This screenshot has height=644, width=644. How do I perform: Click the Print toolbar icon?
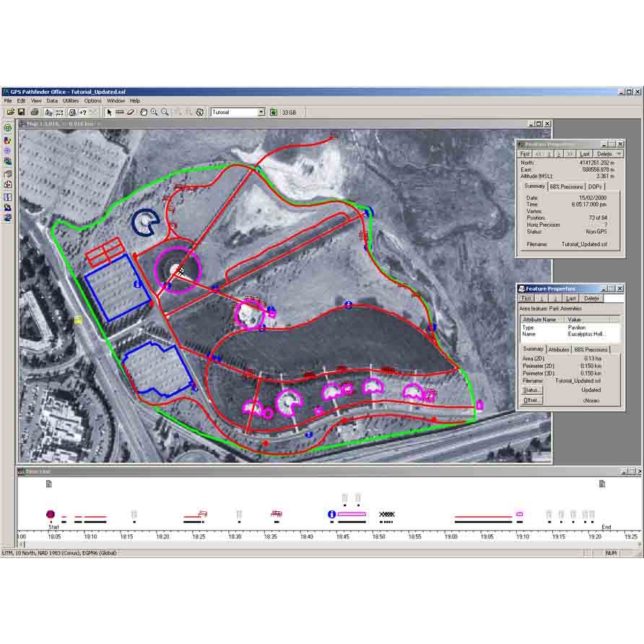point(33,112)
